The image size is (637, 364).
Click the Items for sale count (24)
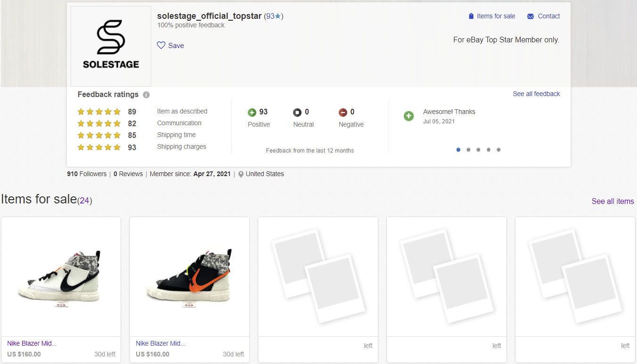pos(84,201)
